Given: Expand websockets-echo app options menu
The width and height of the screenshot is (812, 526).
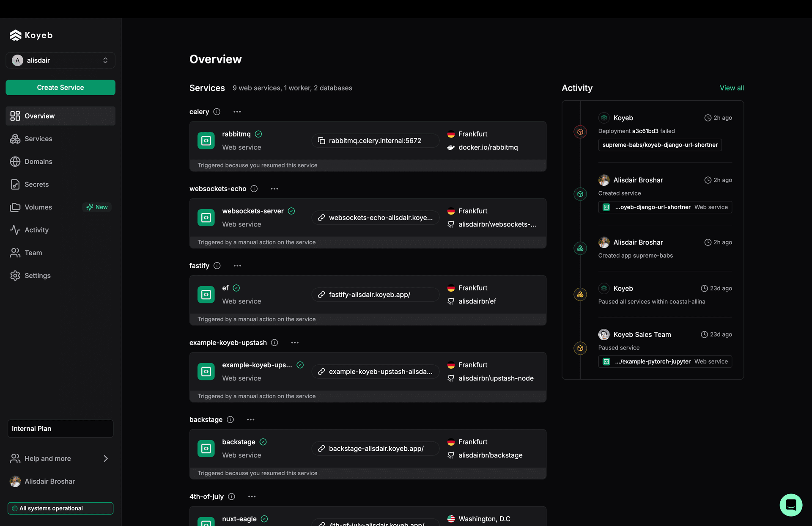Looking at the screenshot, I should 274,188.
